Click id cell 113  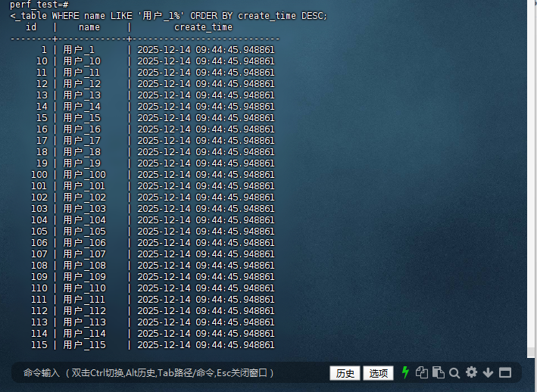click(x=39, y=322)
